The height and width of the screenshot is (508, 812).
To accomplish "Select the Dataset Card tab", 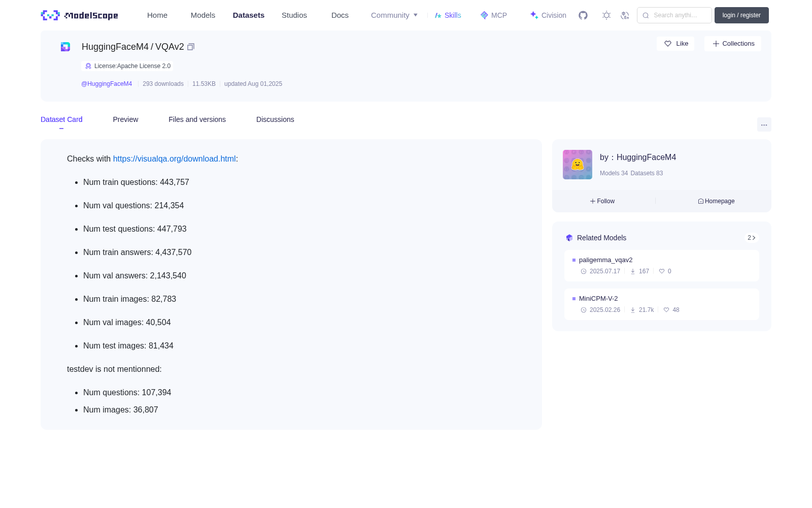I will (x=61, y=119).
